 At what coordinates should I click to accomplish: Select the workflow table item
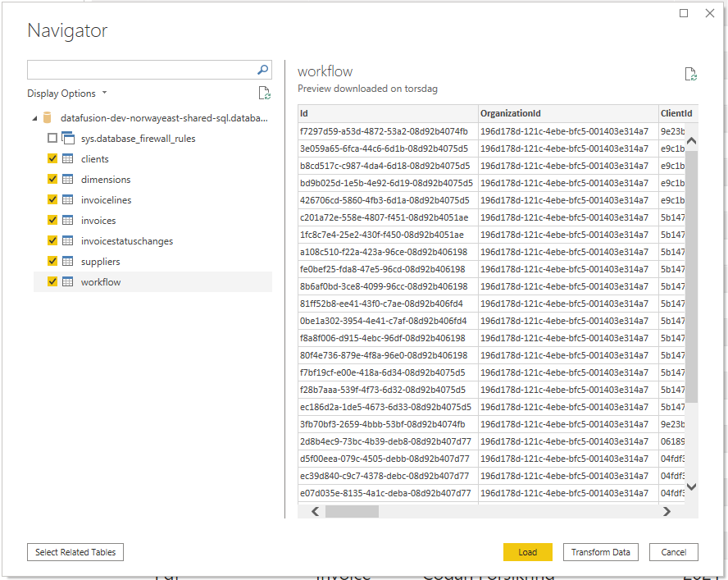pos(100,282)
